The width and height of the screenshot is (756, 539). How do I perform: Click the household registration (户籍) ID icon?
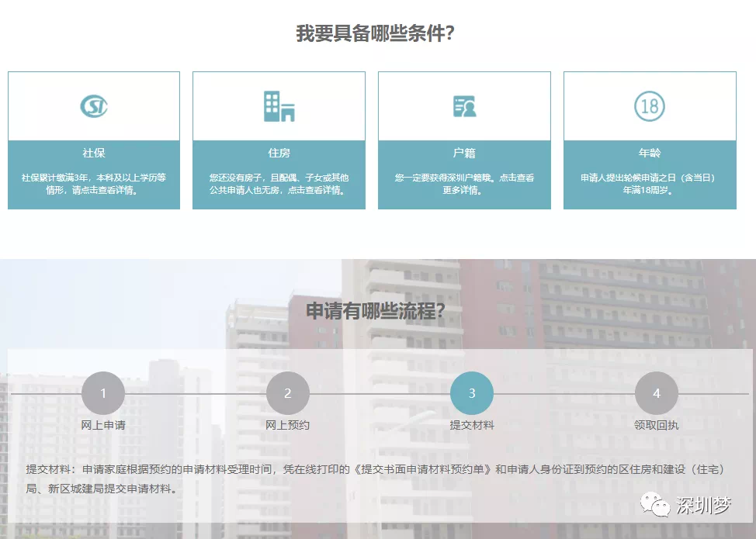[x=464, y=106]
